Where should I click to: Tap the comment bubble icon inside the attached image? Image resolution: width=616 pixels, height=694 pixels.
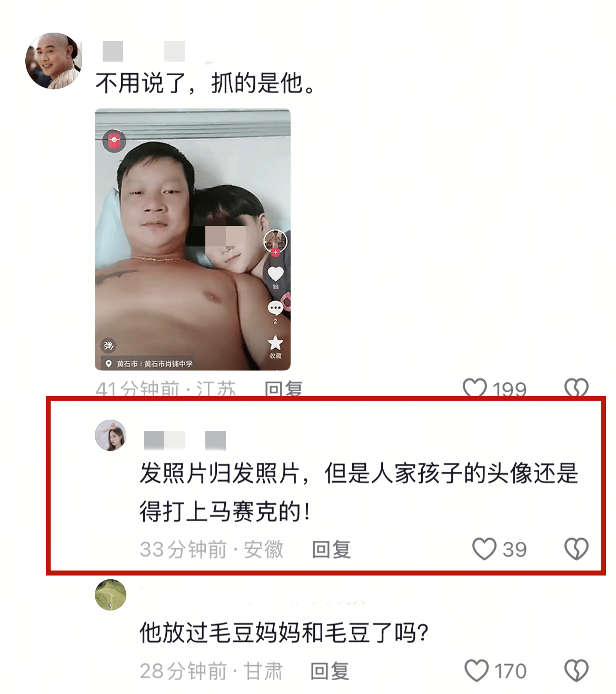pyautogui.click(x=275, y=308)
